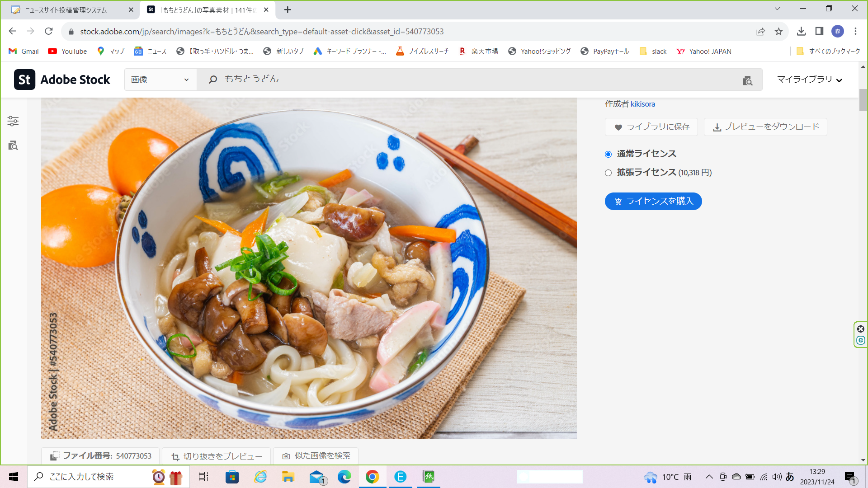Select the もちとうどん Adobe Stock tab
Image resolution: width=868 pixels, height=488 pixels.
208,10
